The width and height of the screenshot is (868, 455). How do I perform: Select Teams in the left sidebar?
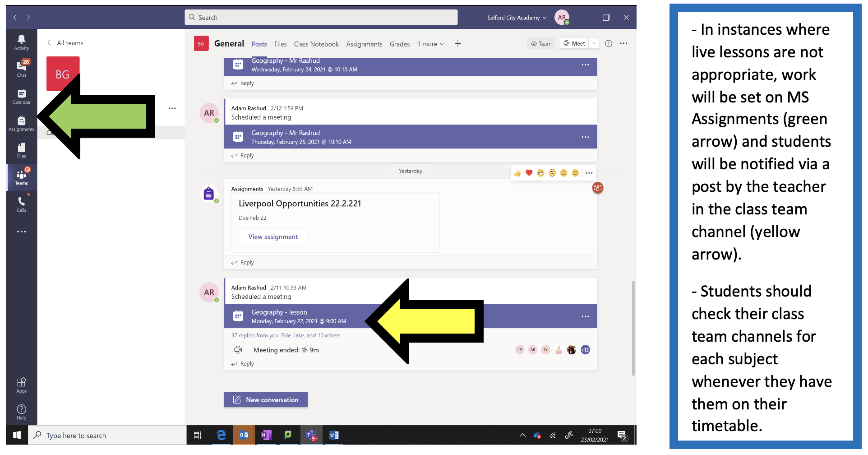[21, 177]
